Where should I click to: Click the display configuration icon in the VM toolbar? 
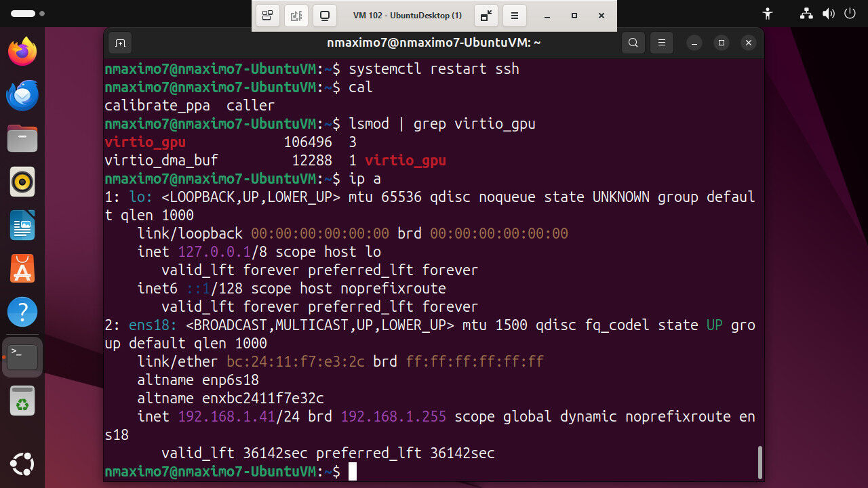pos(324,15)
